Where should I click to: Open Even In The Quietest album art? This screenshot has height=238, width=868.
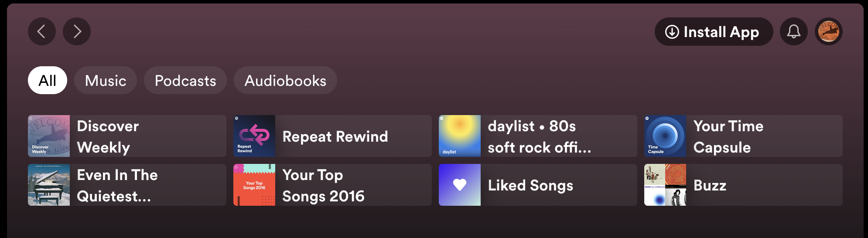click(49, 185)
